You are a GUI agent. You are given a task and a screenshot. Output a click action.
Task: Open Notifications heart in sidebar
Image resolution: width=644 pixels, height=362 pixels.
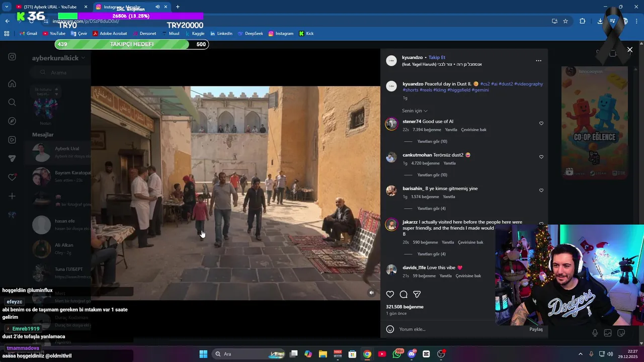(12, 177)
